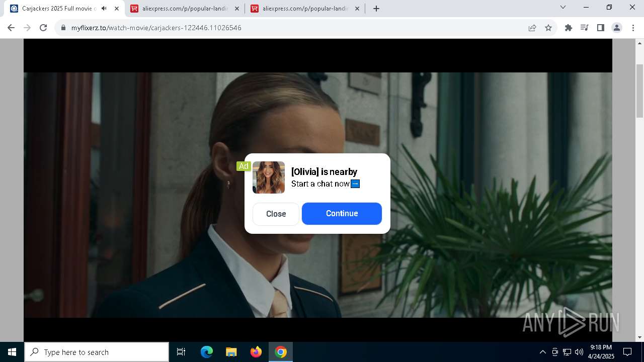644x362 pixels.
Task: Launch Microsoft Edge from the taskbar
Action: tap(207, 352)
